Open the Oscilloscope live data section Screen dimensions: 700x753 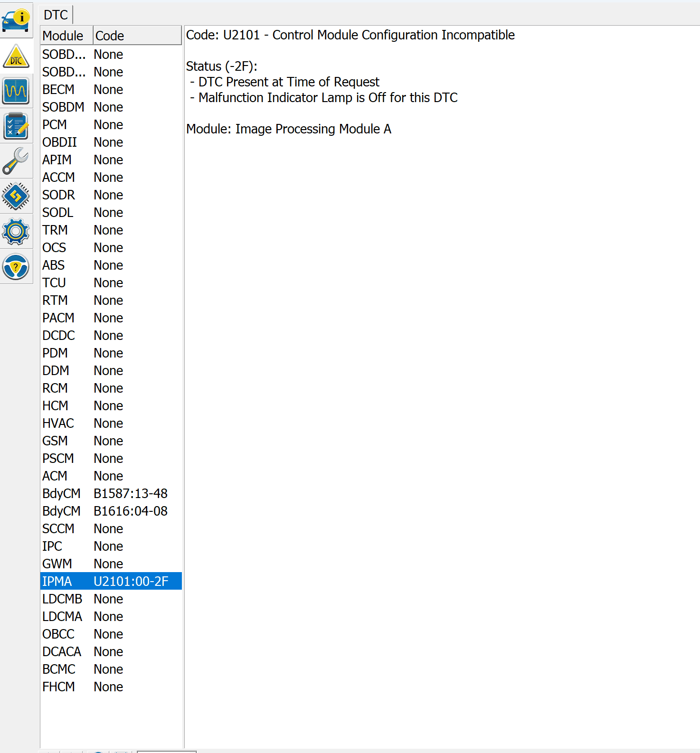click(x=16, y=91)
